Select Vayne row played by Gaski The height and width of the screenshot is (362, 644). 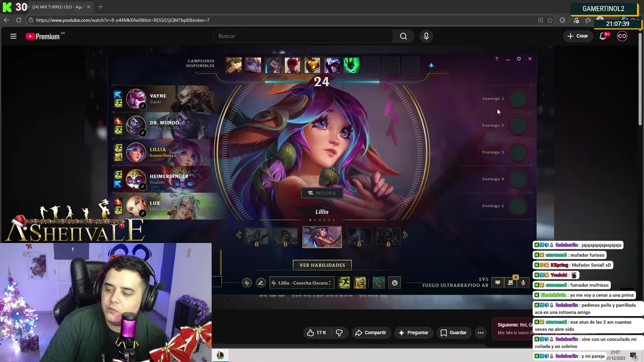pyautogui.click(x=165, y=99)
